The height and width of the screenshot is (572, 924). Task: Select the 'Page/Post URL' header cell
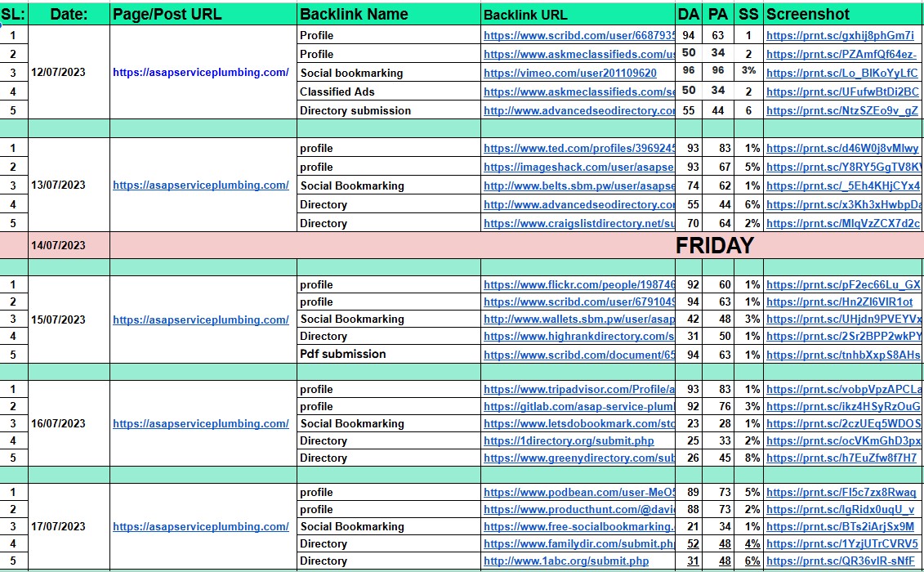(x=203, y=14)
